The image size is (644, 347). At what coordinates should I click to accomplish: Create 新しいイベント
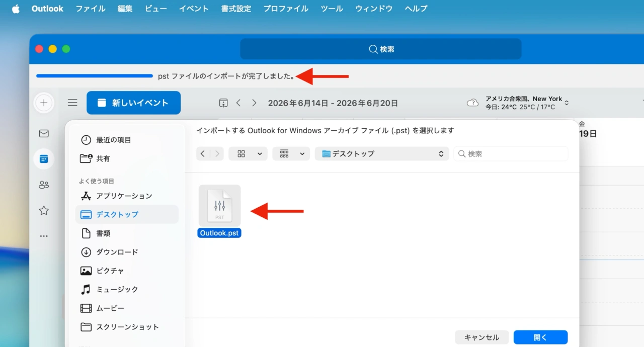(x=133, y=103)
